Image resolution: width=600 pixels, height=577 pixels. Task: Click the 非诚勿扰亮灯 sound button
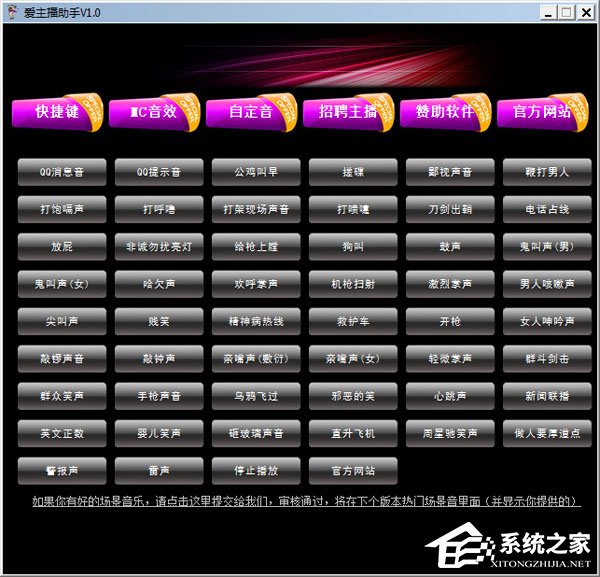(x=159, y=246)
